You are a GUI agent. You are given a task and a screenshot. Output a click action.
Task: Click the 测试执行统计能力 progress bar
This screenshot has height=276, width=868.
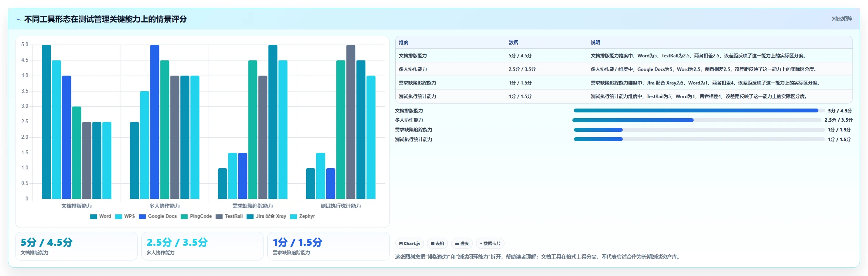[699, 139]
